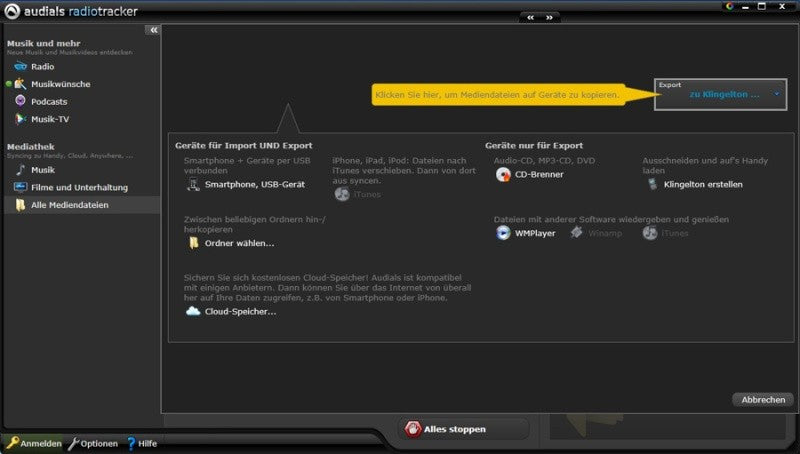The height and width of the screenshot is (454, 800).
Task: Select Klingelton erstellen
Action: [x=703, y=185]
